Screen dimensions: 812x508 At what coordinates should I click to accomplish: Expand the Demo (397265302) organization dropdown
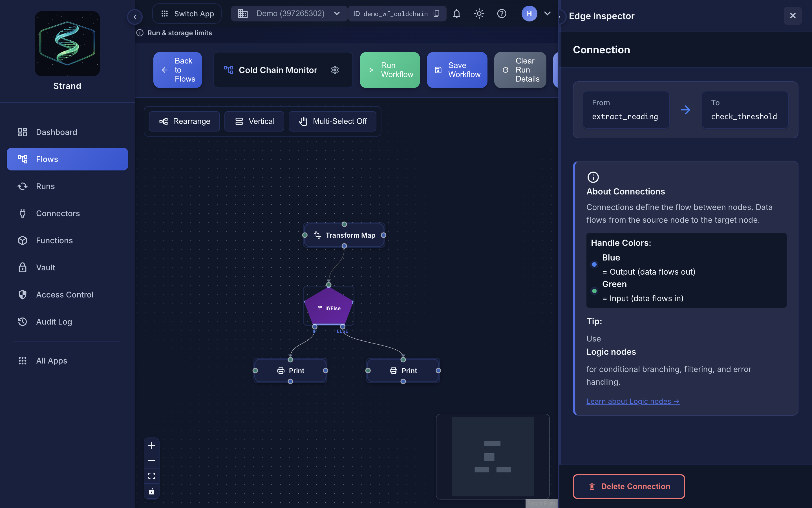289,14
